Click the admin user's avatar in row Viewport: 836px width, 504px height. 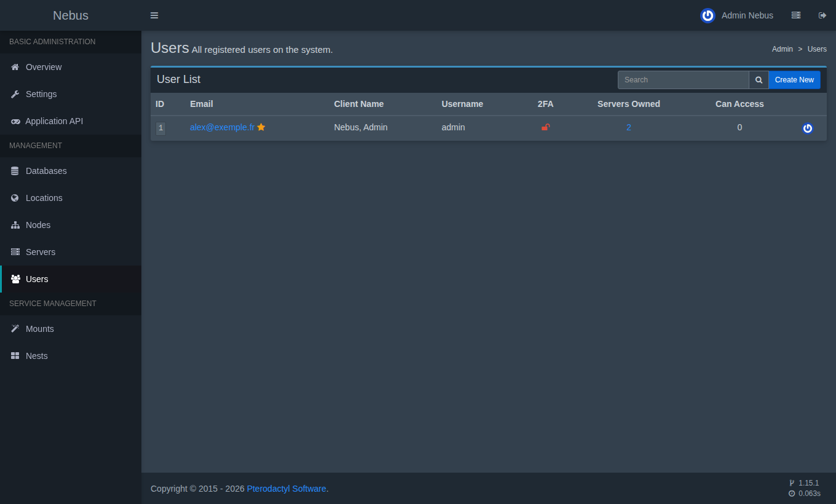(x=808, y=128)
